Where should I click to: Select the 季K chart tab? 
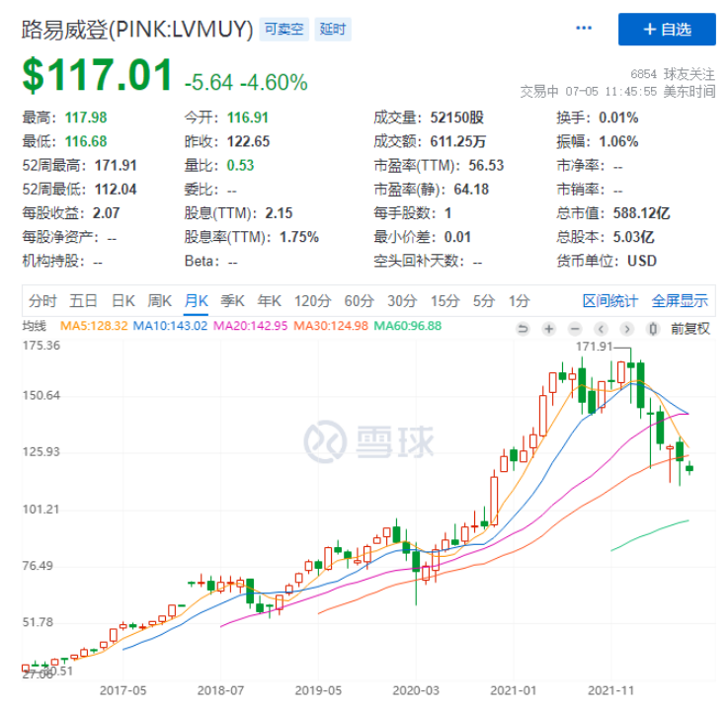point(232,301)
